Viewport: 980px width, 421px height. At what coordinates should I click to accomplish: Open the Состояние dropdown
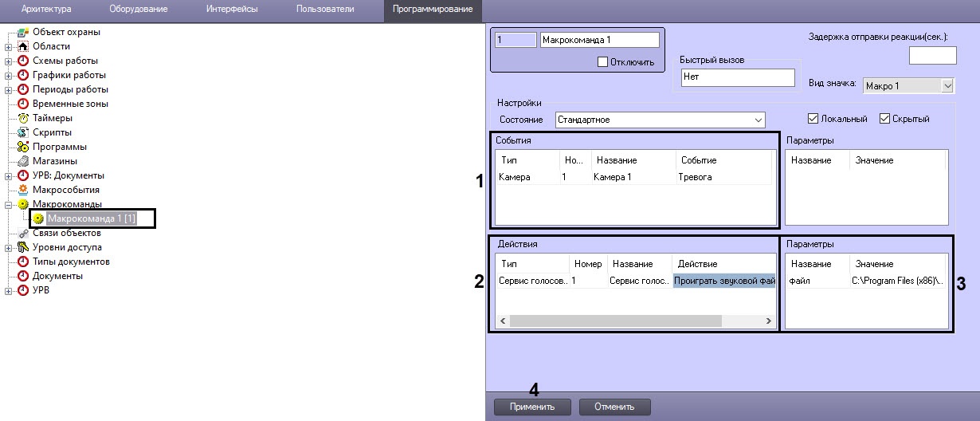(x=757, y=120)
